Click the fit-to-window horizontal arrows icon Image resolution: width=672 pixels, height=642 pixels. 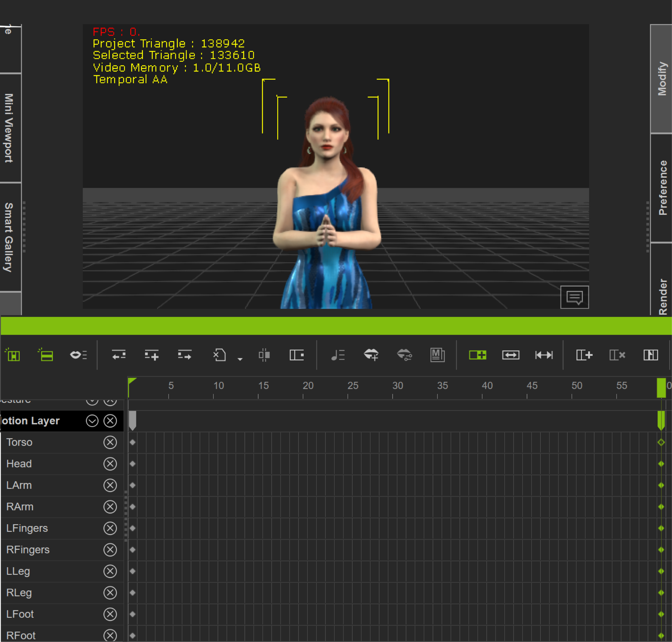[x=511, y=355]
